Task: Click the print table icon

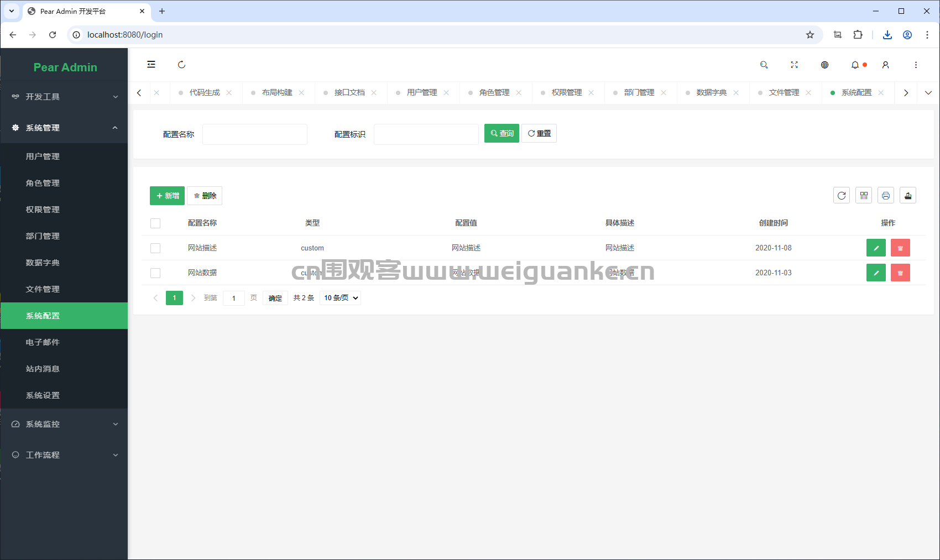Action: [886, 195]
